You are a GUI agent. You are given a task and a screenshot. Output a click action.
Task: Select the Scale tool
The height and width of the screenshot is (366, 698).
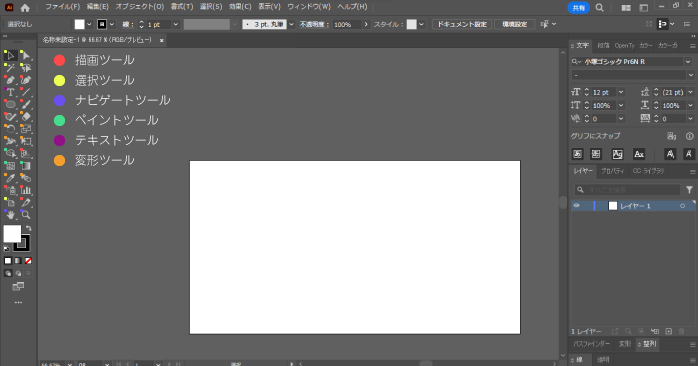(26, 129)
